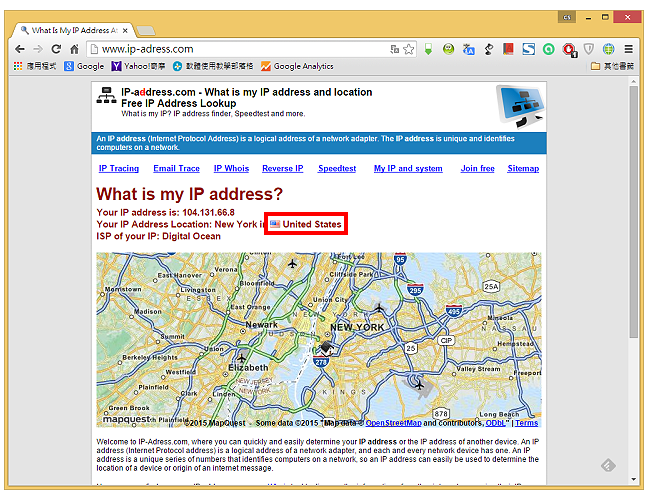Reload the page with the refresh icon
Viewport: 651px width, 493px height.
point(56,49)
